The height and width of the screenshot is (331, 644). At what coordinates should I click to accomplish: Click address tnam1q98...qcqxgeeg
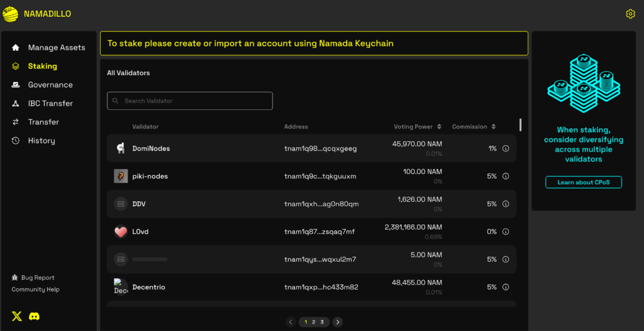click(x=320, y=148)
